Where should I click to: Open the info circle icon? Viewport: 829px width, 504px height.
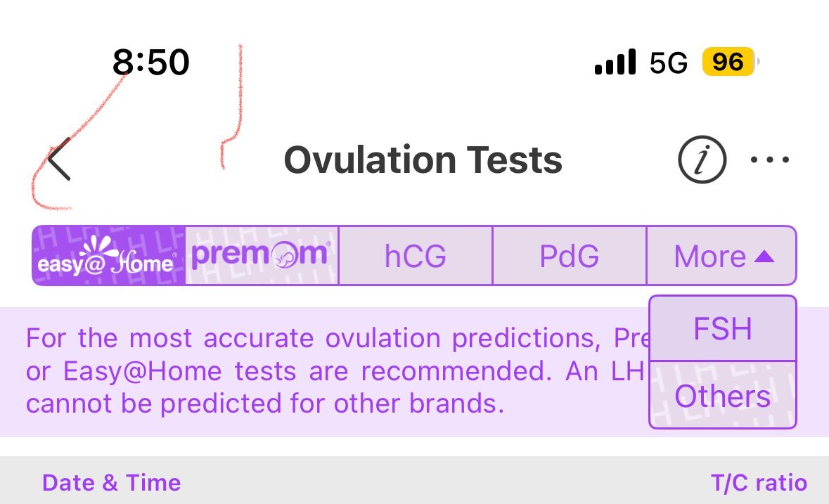[x=702, y=160]
